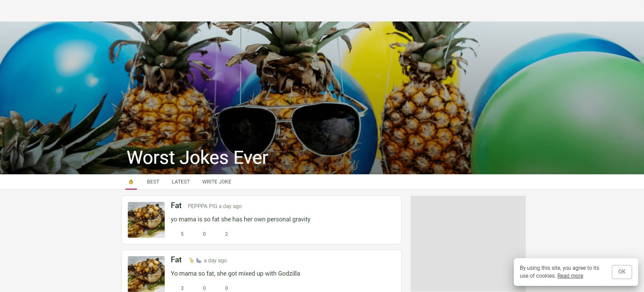Accept cookies with the OK button
The width and height of the screenshot is (644, 292).
pos(622,272)
